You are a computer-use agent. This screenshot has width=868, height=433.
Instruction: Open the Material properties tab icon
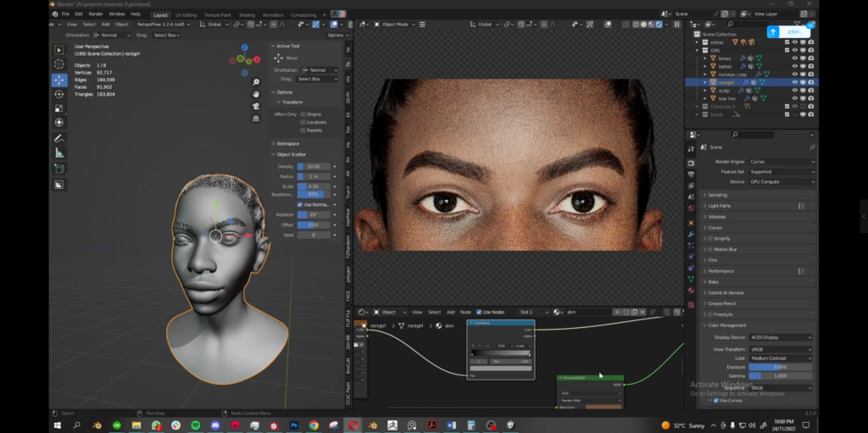pyautogui.click(x=691, y=290)
